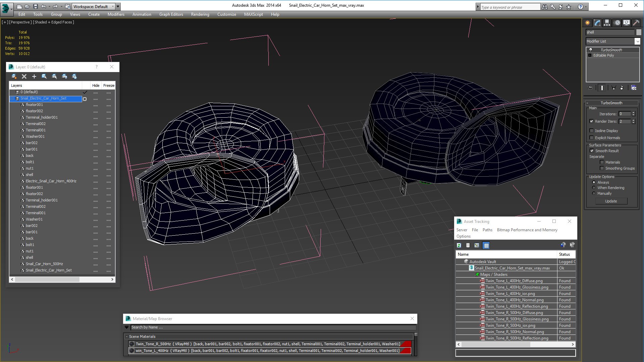
Task: Open the Display command panel tab
Action: pos(626,23)
